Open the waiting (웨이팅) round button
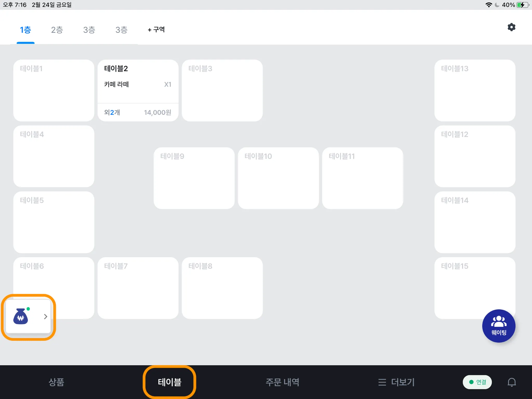 coord(498,326)
